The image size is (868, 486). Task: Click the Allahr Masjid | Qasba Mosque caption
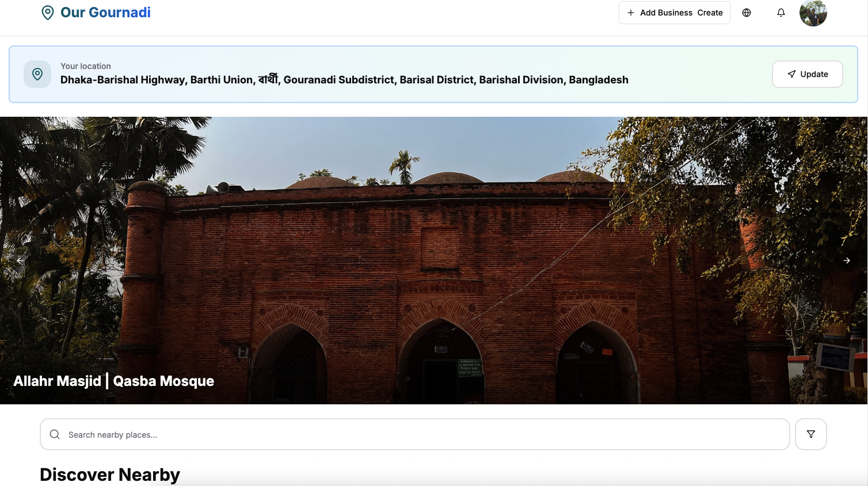[114, 381]
